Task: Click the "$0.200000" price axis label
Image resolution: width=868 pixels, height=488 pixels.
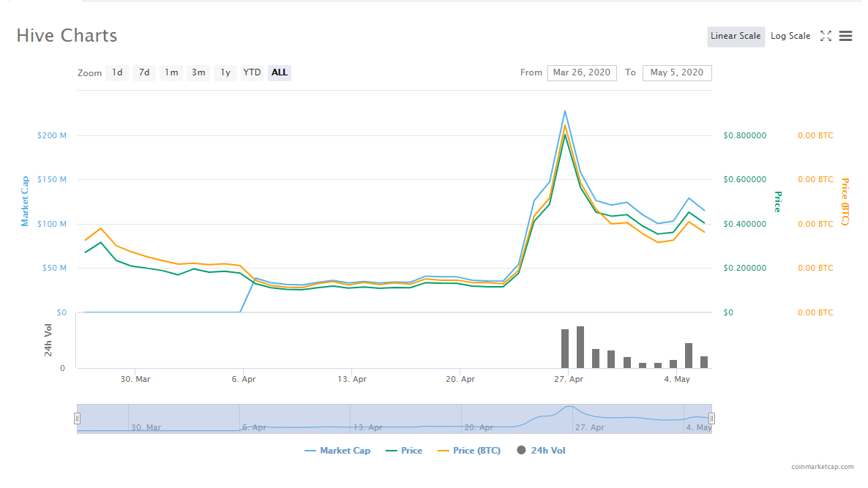Action: (x=744, y=268)
